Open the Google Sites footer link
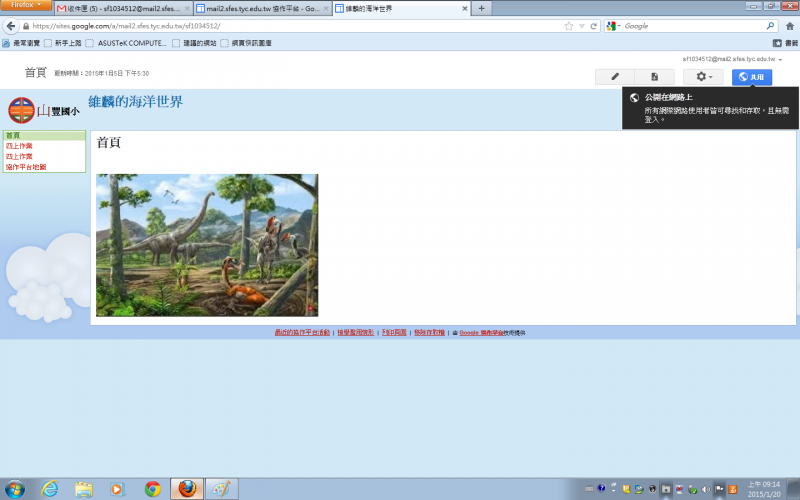Screen dimensions: 800x500 click(481, 333)
